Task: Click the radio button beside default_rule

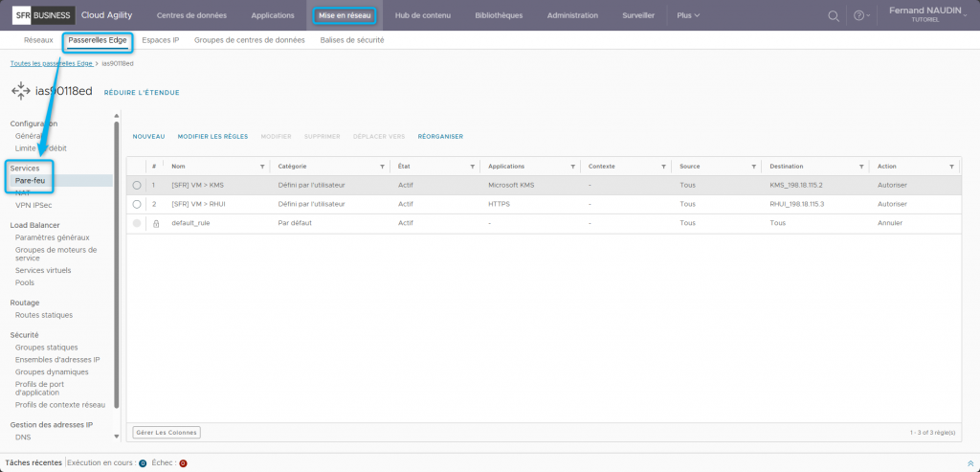Action: tap(137, 223)
